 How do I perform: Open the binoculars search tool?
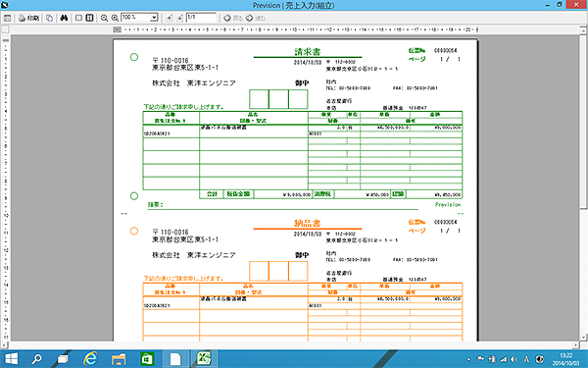pyautogui.click(x=64, y=18)
